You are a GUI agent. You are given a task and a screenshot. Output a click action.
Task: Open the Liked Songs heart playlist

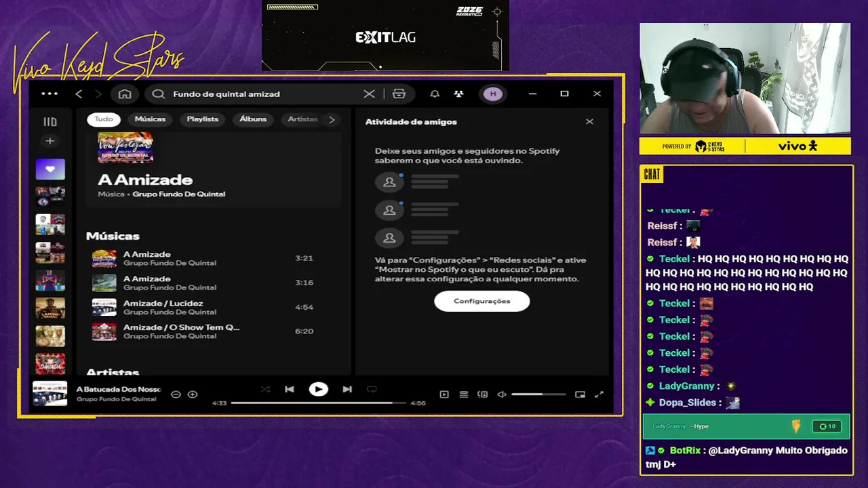tap(50, 169)
